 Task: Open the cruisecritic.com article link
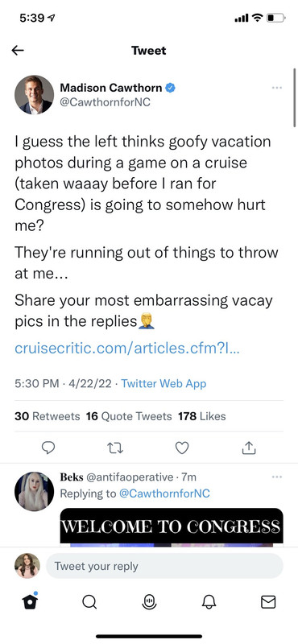coord(127,349)
